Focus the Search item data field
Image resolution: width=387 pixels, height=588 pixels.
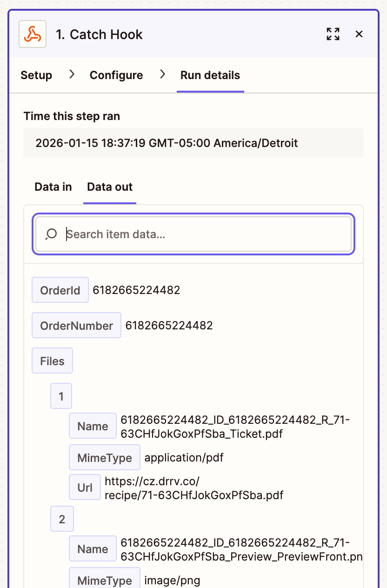pyautogui.click(x=205, y=234)
